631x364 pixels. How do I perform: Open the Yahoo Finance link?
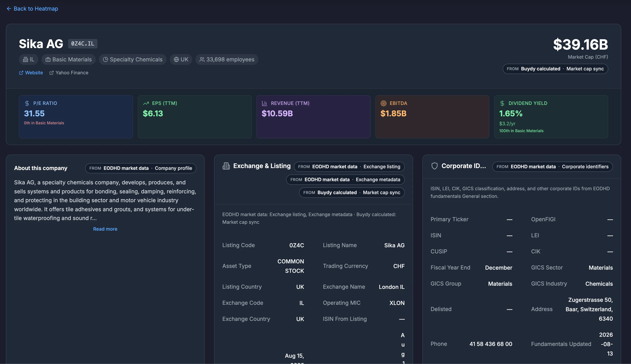click(69, 73)
